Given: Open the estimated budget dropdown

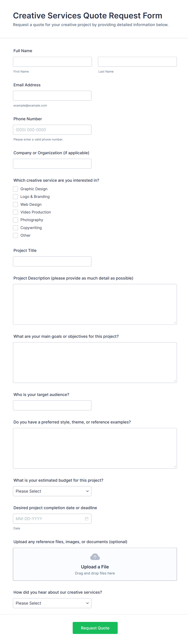Looking at the screenshot, I should [x=52, y=491].
